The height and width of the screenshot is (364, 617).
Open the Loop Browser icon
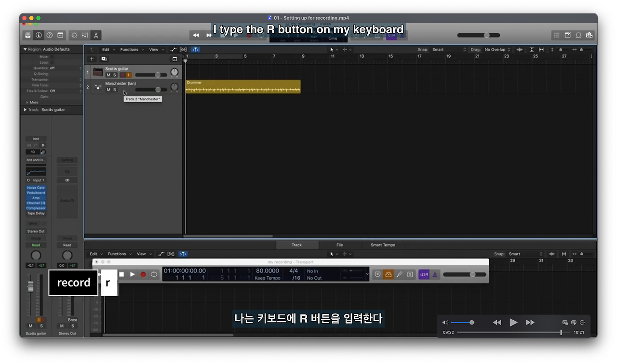click(578, 35)
